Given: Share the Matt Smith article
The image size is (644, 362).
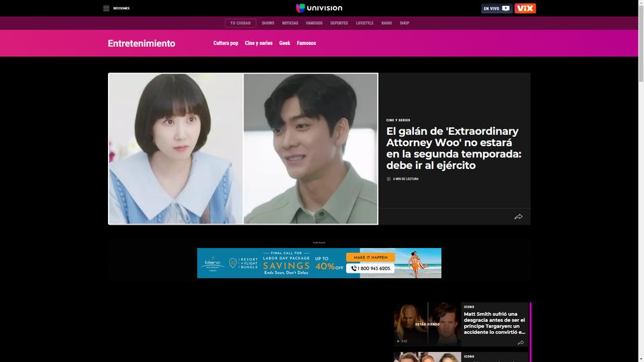Looking at the screenshot, I should [x=521, y=343].
